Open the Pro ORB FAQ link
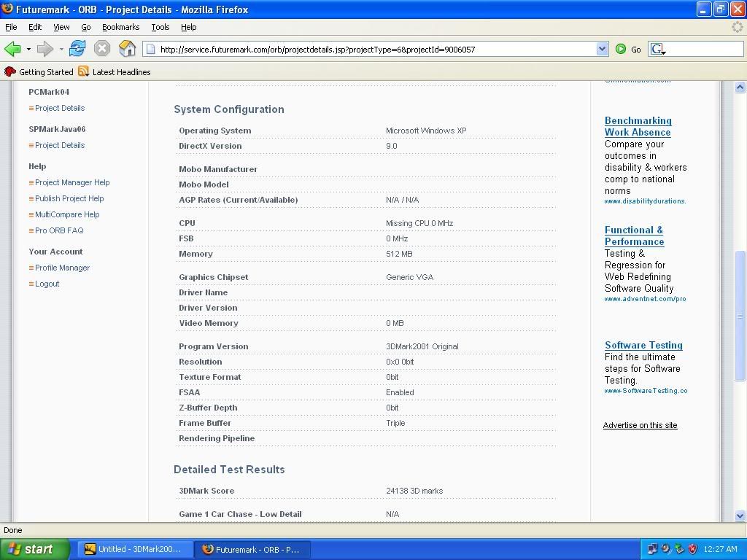 59,230
